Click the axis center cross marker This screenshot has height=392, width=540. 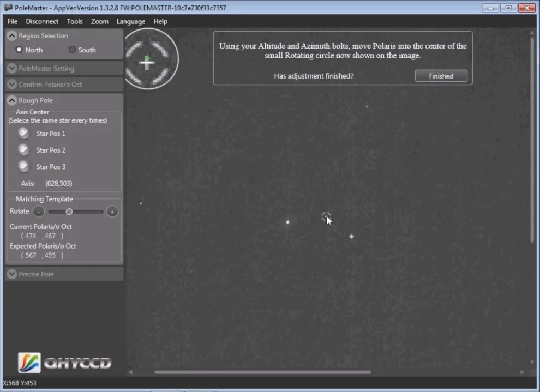[351, 237]
